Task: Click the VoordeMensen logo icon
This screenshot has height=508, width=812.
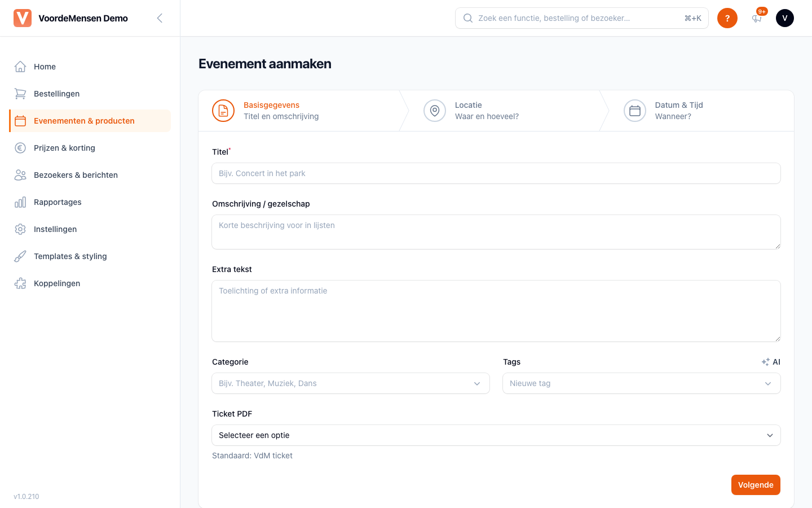Action: pyautogui.click(x=23, y=18)
